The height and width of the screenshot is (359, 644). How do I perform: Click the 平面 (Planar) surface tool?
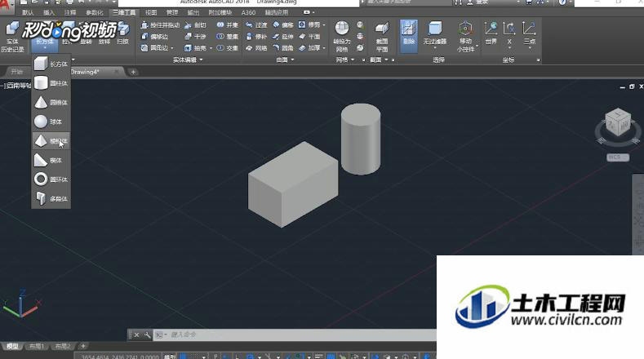click(x=309, y=37)
